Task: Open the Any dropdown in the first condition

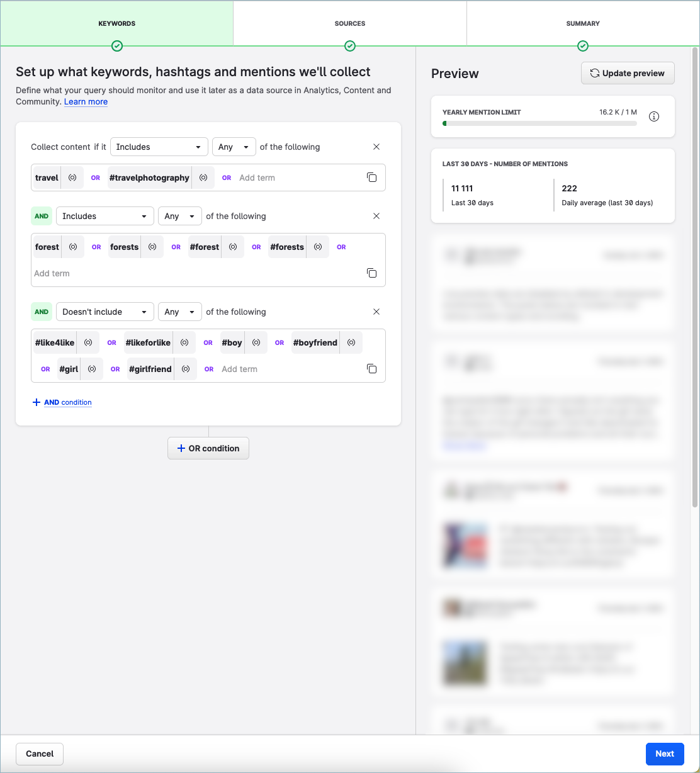Action: 234,147
